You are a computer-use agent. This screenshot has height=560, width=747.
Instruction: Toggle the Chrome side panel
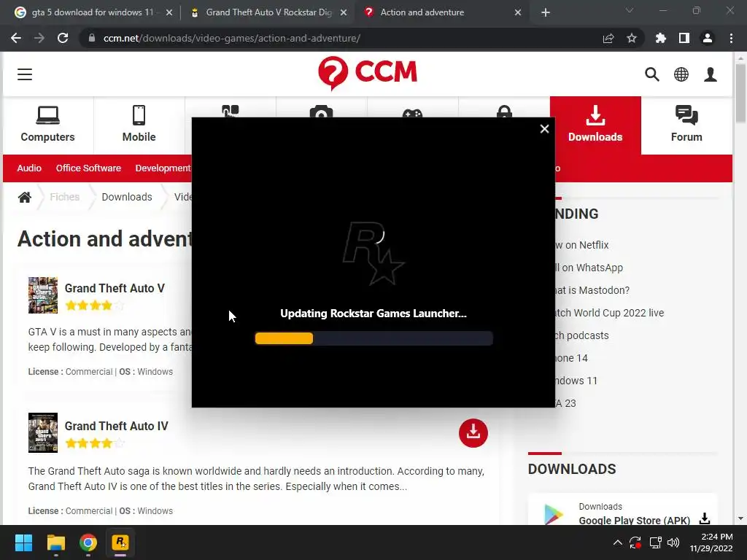click(684, 38)
